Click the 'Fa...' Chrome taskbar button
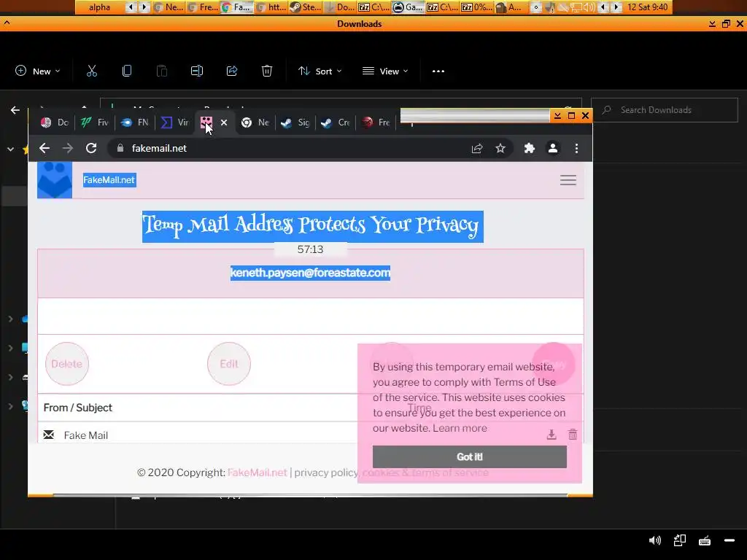Image resolution: width=747 pixels, height=560 pixels. click(x=237, y=7)
